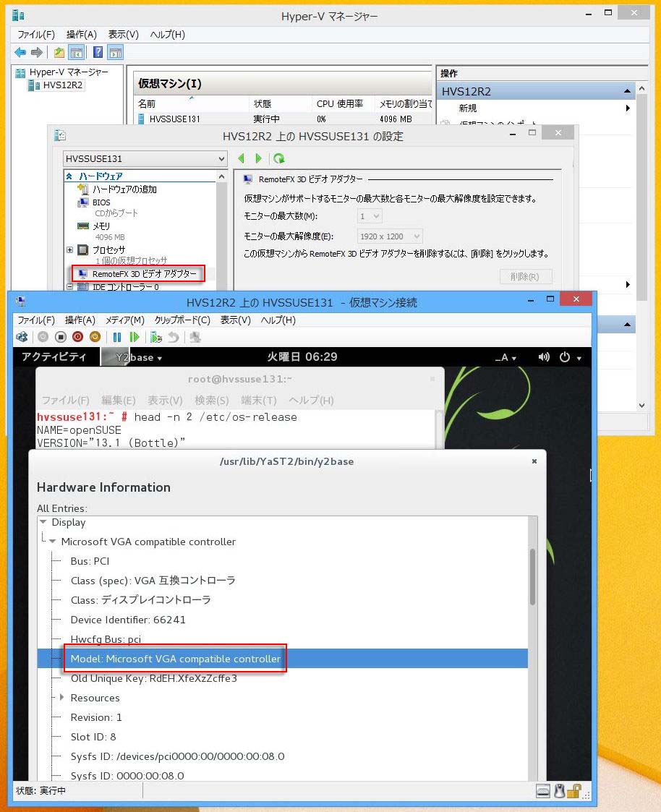Expand the Resources tree node
The image size is (661, 812).
(x=62, y=697)
